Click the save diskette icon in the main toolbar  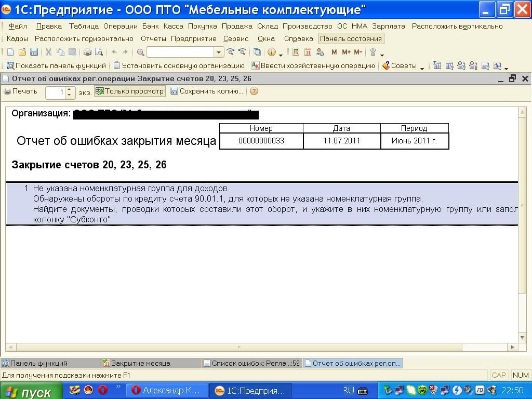tap(34, 52)
